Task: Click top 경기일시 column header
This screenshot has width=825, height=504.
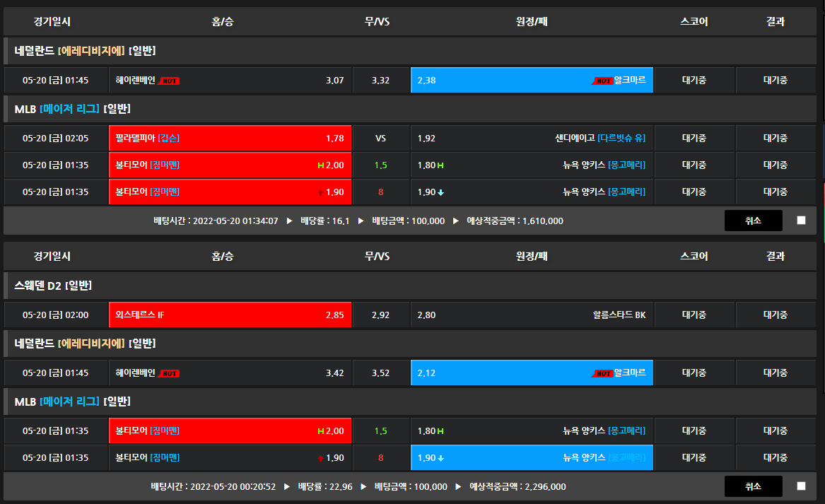Action: pos(52,21)
